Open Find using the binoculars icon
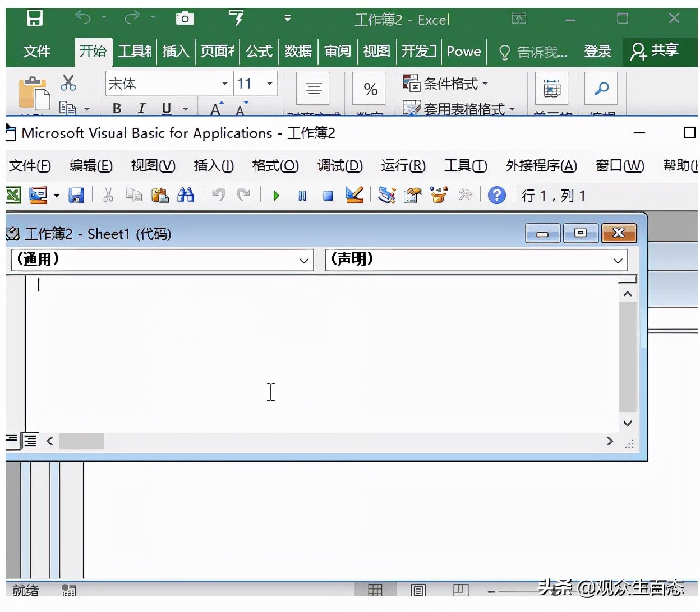The width and height of the screenshot is (700, 612). click(x=186, y=195)
